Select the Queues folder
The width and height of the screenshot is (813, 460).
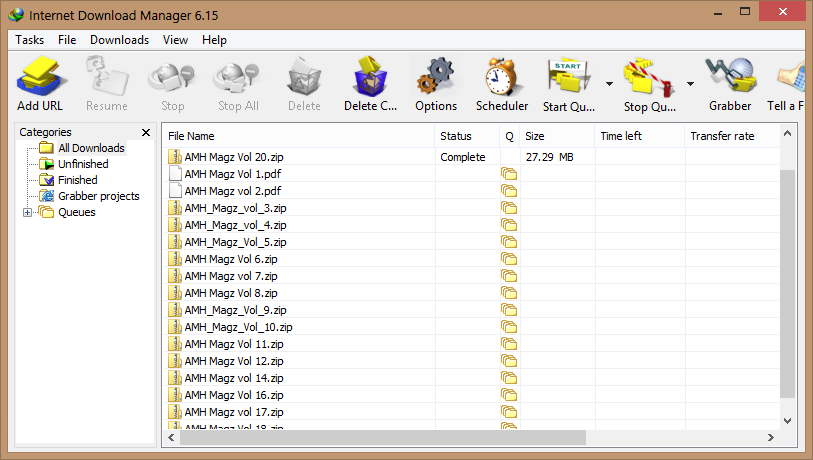77,213
